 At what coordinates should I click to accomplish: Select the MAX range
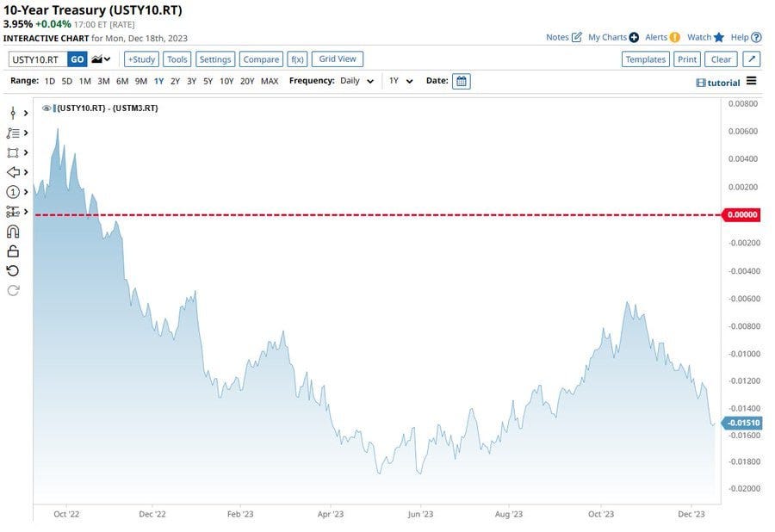point(270,81)
